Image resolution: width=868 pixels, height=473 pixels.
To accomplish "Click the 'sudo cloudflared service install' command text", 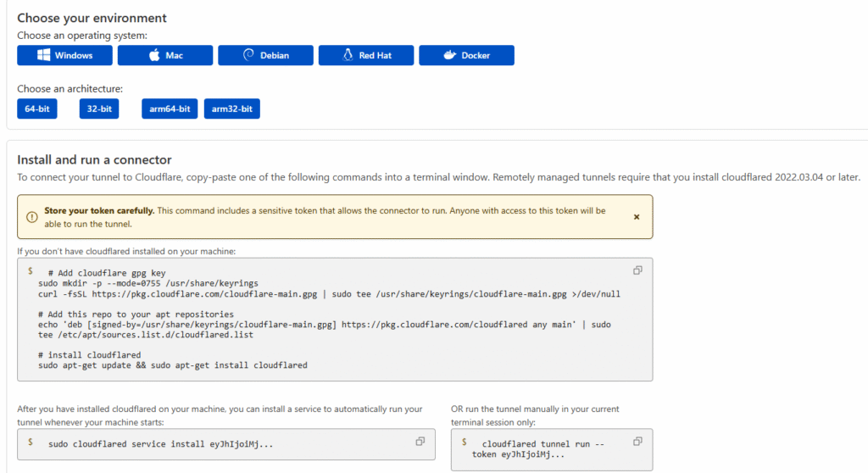I will [x=160, y=444].
